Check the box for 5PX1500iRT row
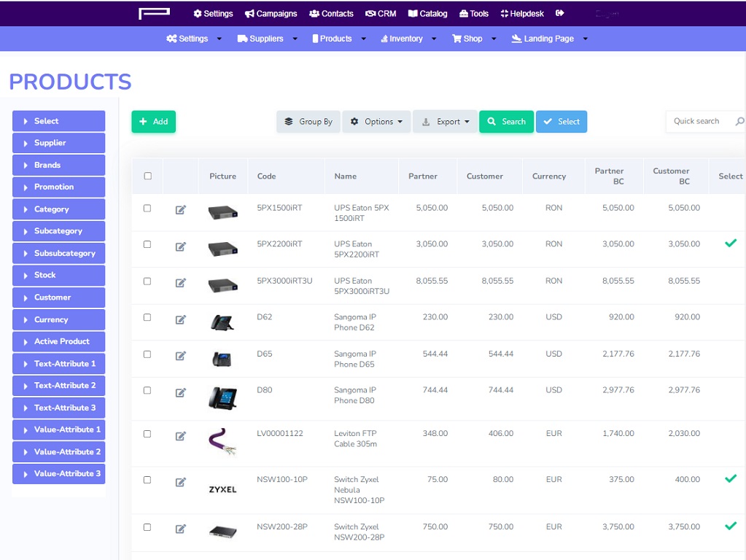 147,209
